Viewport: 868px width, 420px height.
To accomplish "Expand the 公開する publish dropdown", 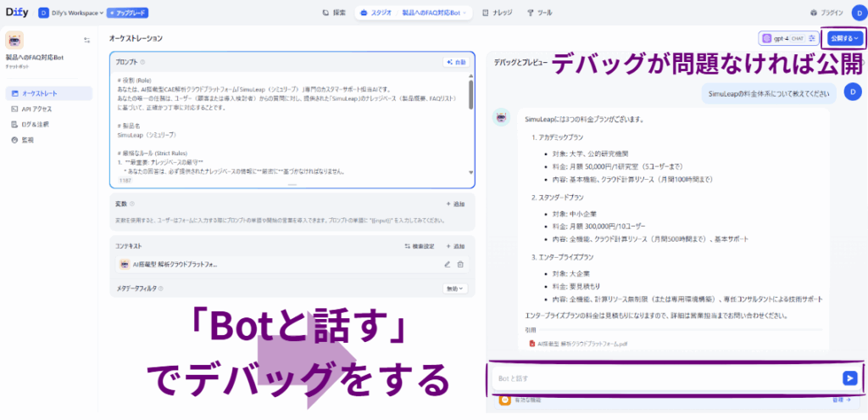I will coord(843,38).
